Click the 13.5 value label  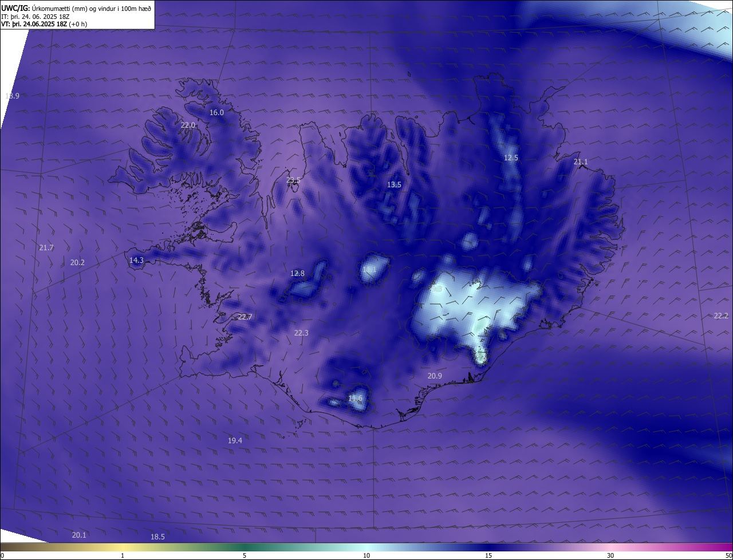click(394, 185)
